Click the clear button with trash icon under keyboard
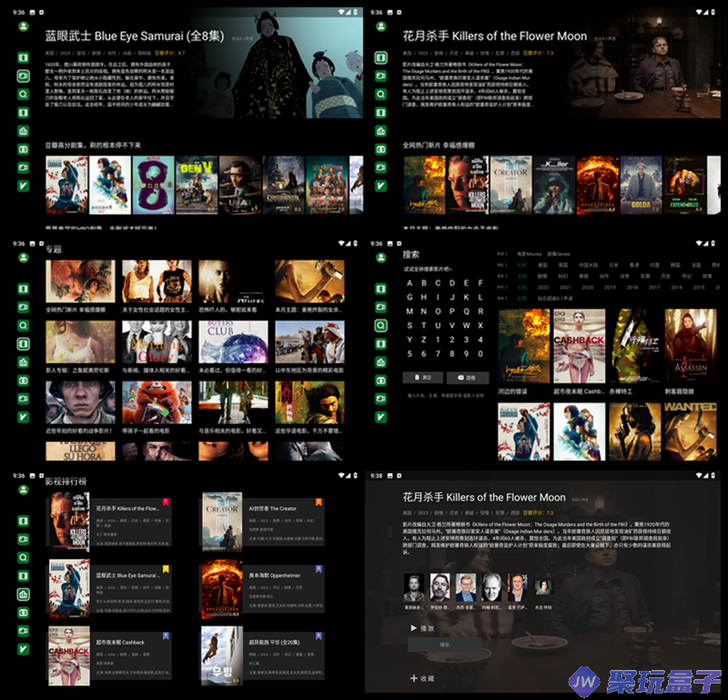Viewport: 728px width, 700px height. pyautogui.click(x=423, y=378)
